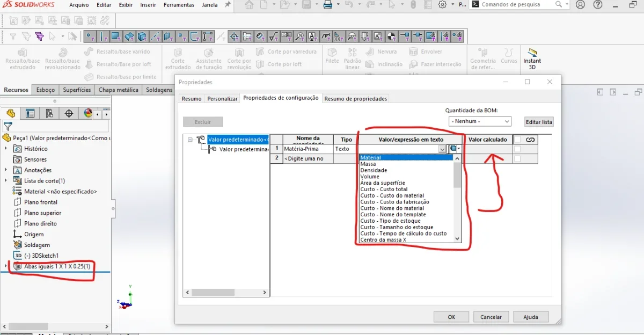Toggle the checkbox in link column header
This screenshot has height=335, width=644.
coord(517,140)
